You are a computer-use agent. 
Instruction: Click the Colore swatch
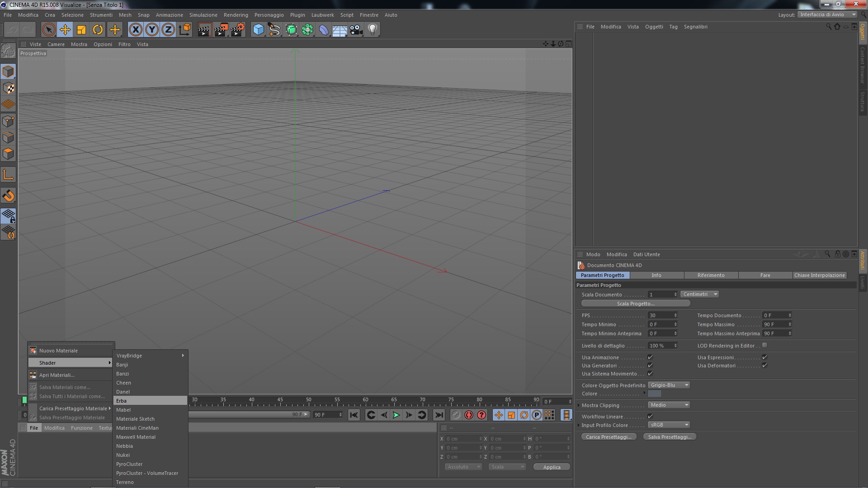click(x=654, y=394)
